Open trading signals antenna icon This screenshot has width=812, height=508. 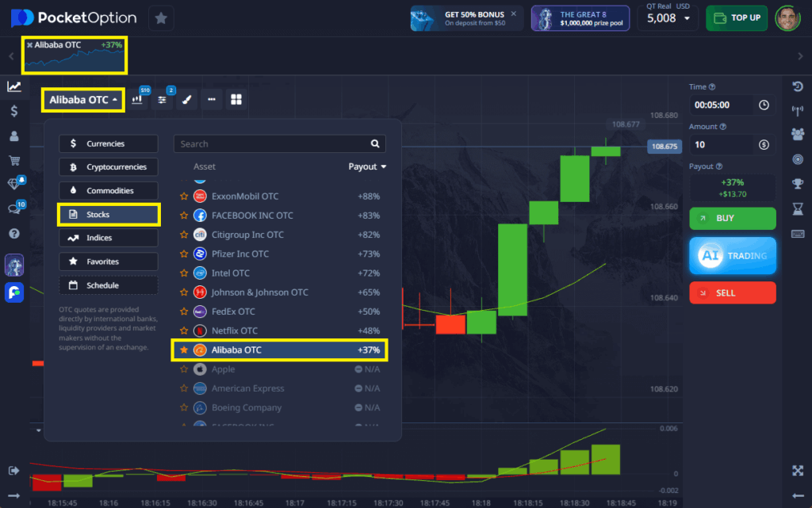click(x=798, y=110)
